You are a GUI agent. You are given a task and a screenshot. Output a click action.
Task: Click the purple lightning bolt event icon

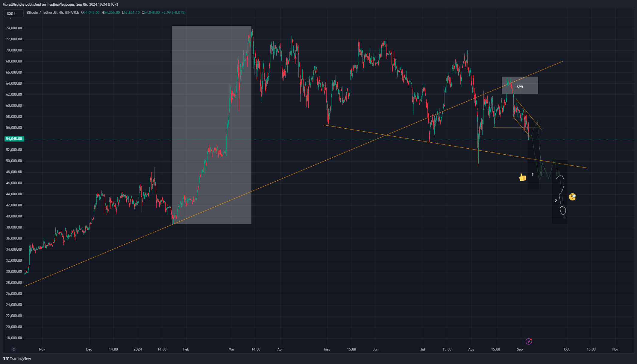point(529,341)
